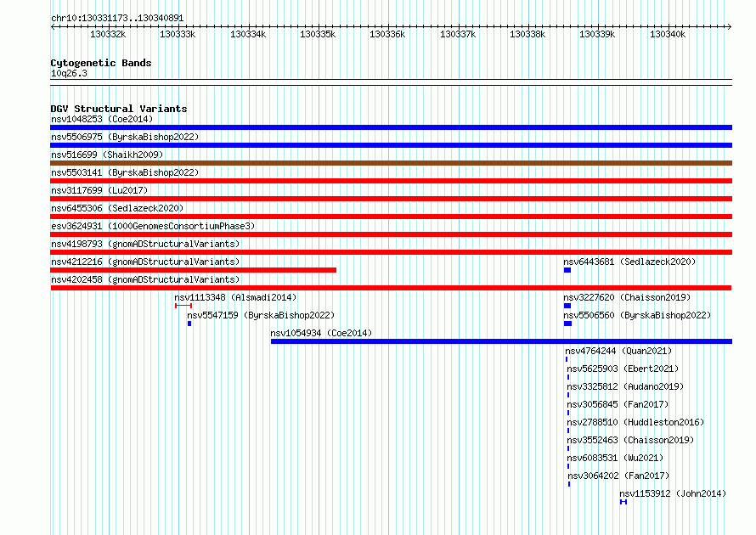Image resolution: width=756 pixels, height=535 pixels.
Task: Open nsv5503141 (ByrskaBishop2022) variant label
Action: pos(125,172)
